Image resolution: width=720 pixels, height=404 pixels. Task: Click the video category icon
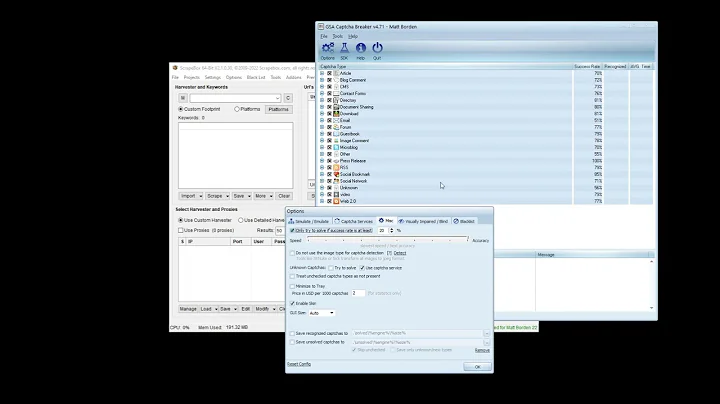336,195
